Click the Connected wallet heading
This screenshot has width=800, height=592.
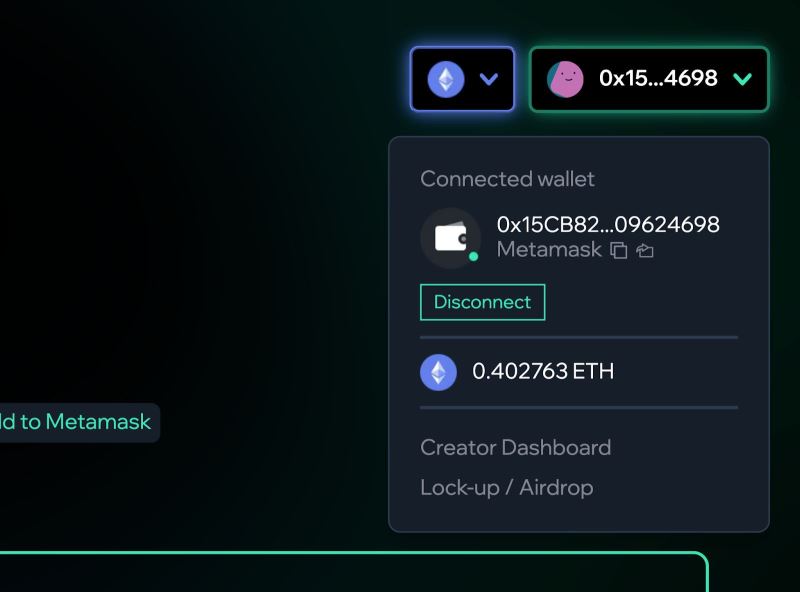[507, 179]
